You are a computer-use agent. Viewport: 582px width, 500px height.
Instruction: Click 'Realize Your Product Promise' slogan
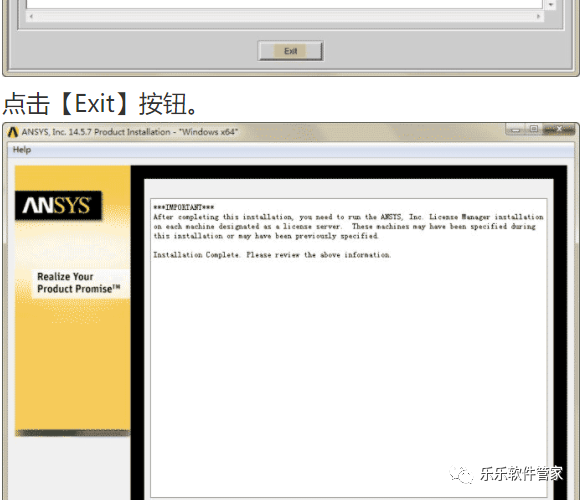[x=79, y=283]
